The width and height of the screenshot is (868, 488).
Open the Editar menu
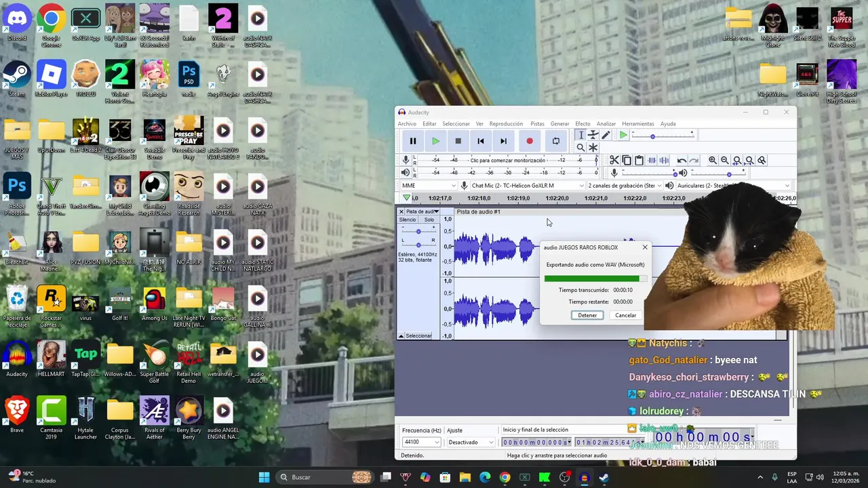(x=429, y=124)
